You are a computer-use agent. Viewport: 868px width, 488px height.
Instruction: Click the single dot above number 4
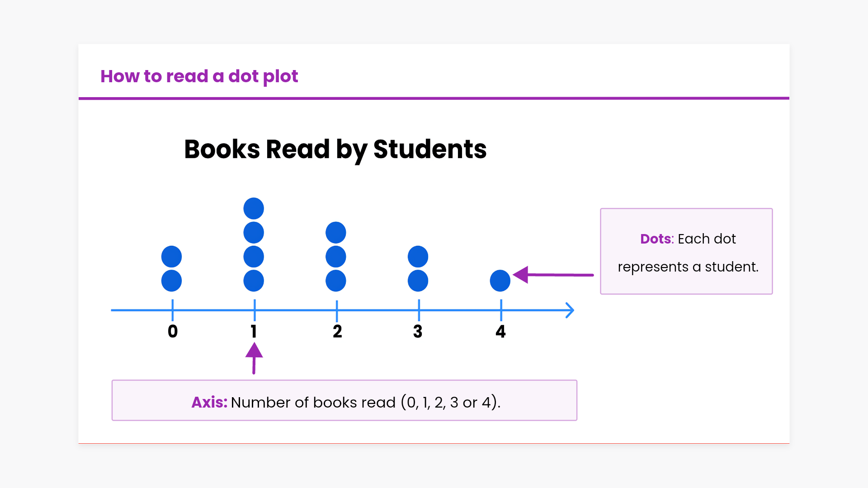(x=500, y=281)
